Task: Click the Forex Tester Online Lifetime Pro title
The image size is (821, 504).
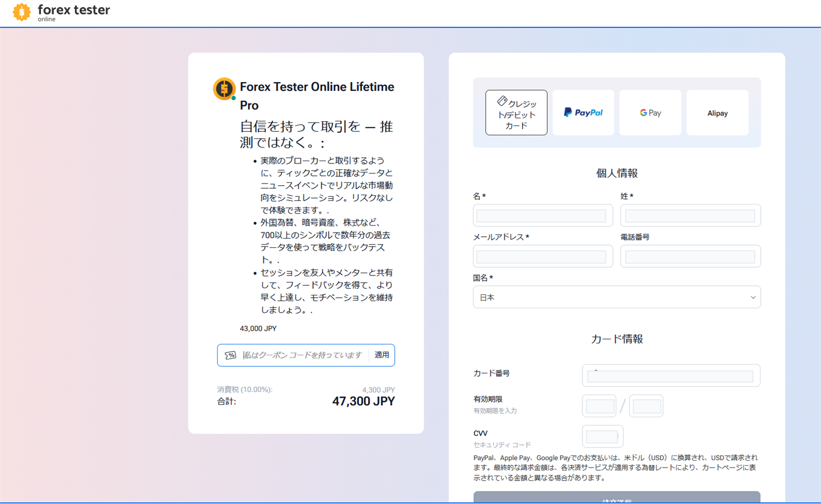Action: [317, 96]
